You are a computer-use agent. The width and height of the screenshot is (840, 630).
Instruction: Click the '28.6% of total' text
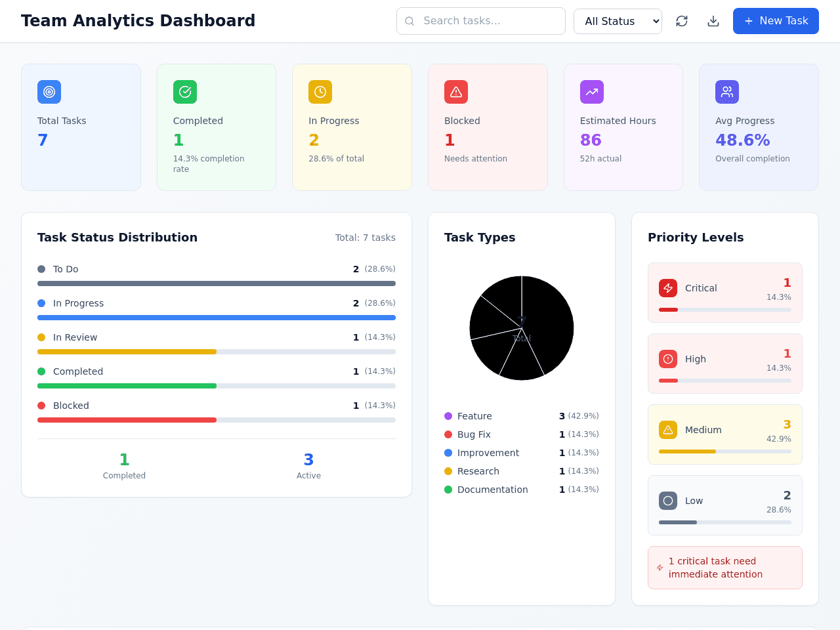[x=336, y=159]
